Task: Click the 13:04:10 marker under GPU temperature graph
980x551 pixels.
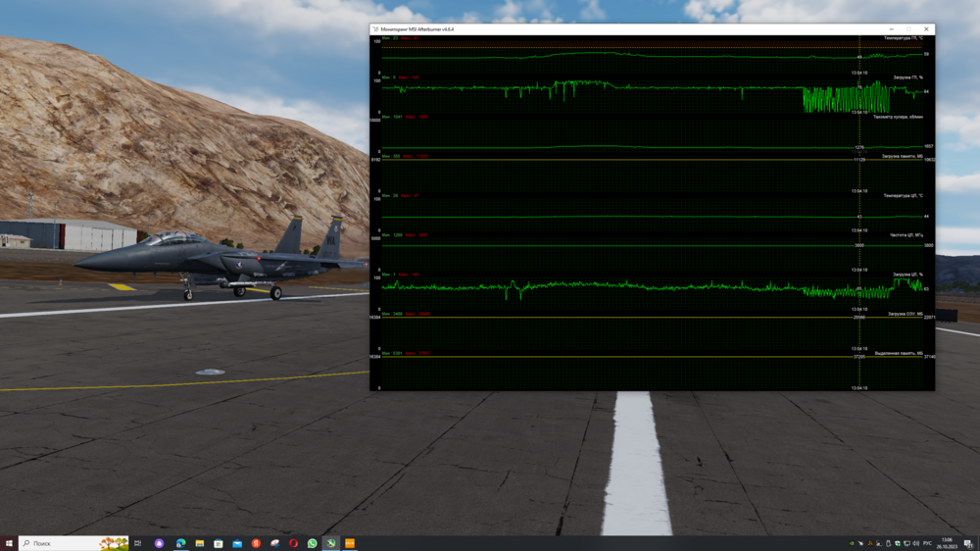Action: (859, 74)
